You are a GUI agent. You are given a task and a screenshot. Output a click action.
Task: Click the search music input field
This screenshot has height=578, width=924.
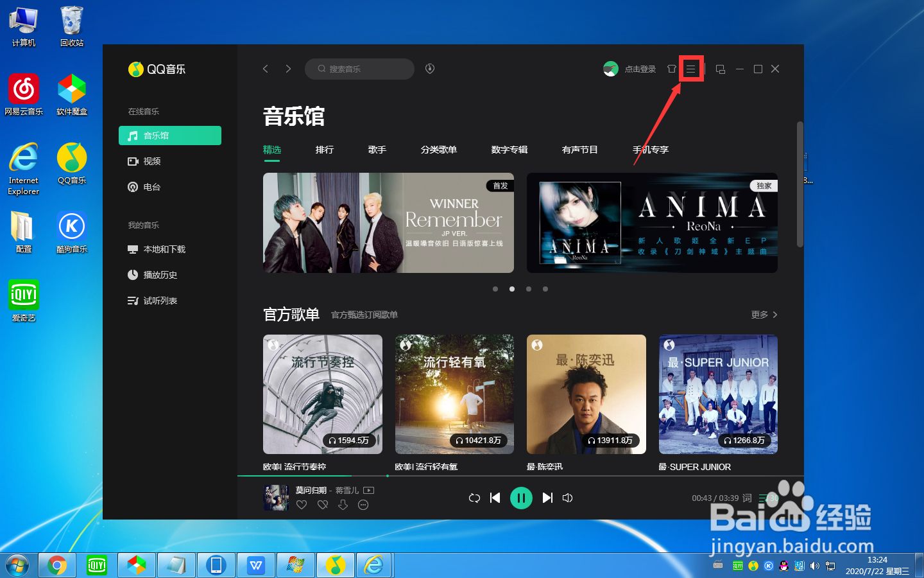point(359,69)
